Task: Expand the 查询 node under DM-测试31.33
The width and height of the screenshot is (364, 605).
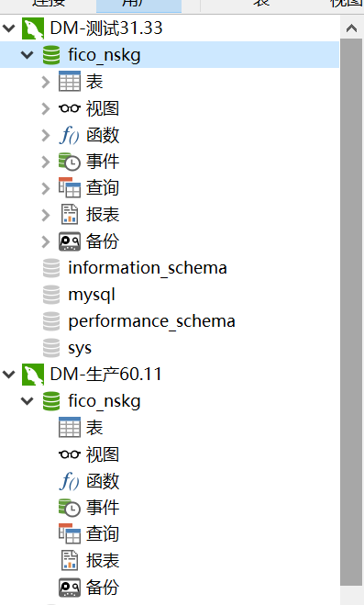Action: [46, 188]
